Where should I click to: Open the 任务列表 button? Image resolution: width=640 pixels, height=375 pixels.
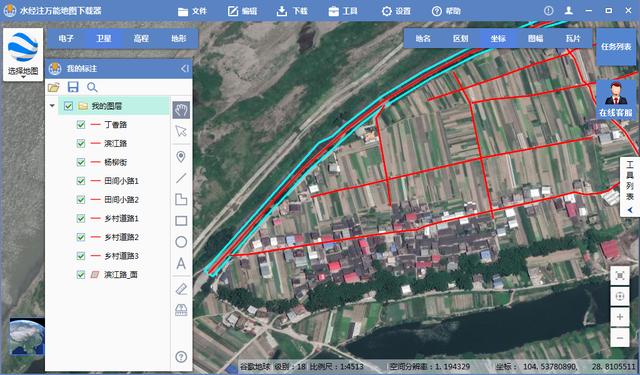point(616,47)
